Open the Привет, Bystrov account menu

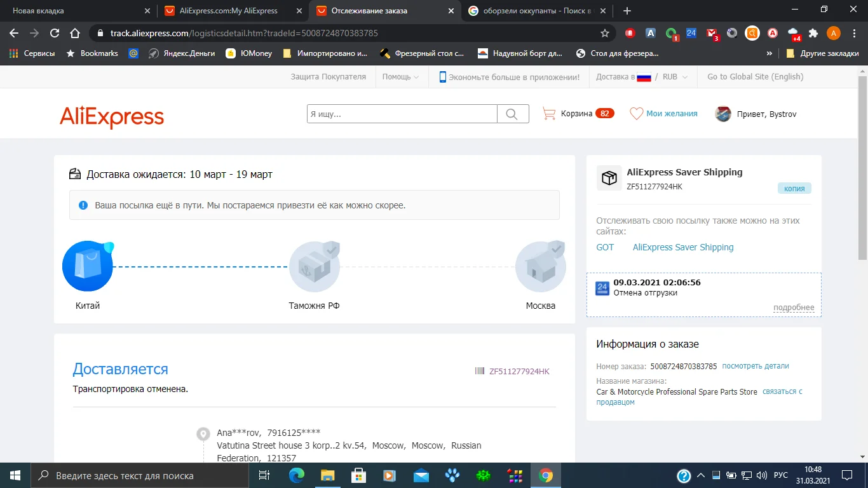click(x=756, y=114)
